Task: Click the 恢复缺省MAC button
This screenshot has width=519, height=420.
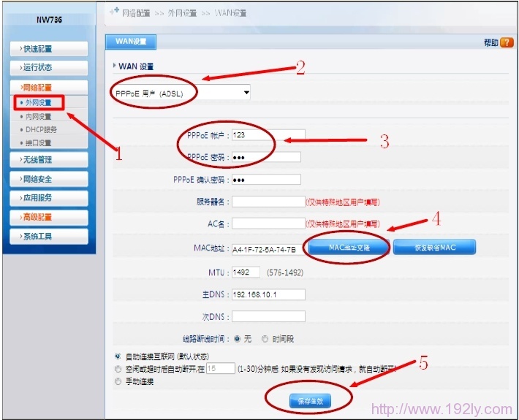Action: pyautogui.click(x=434, y=248)
